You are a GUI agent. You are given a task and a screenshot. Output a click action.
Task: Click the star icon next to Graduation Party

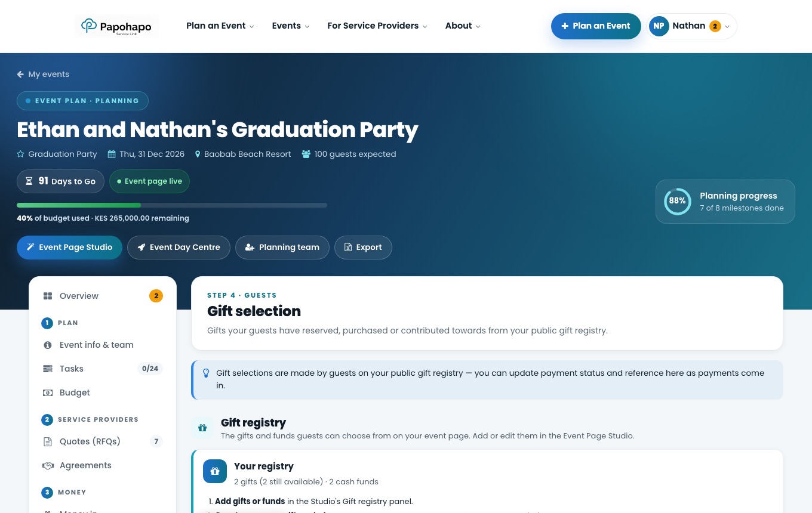tap(21, 154)
